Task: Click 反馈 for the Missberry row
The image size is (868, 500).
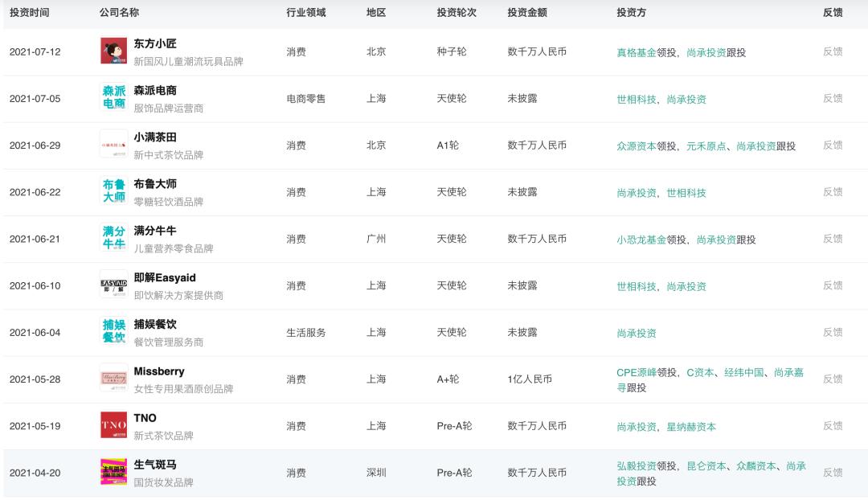Action: click(x=833, y=379)
